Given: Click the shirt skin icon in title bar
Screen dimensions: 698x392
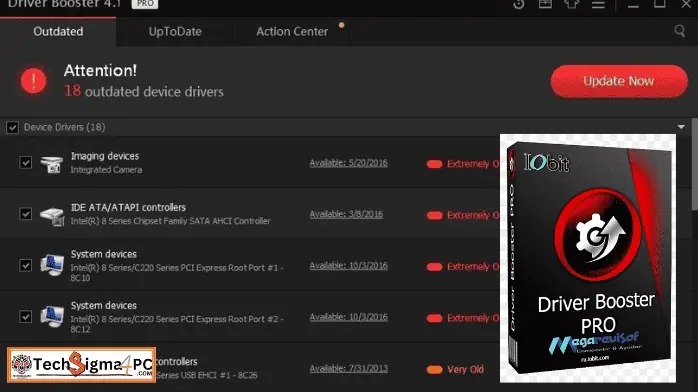Looking at the screenshot, I should pos(572,4).
